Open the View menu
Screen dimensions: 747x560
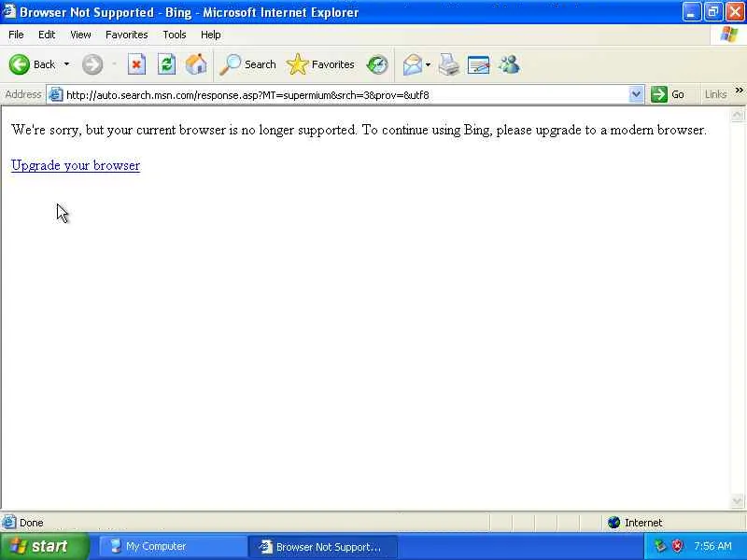pos(80,35)
